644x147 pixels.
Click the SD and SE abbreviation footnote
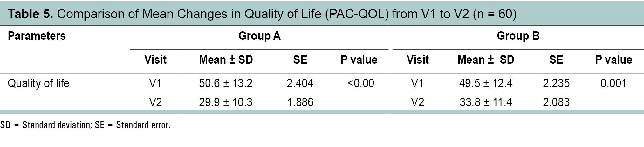[85, 125]
